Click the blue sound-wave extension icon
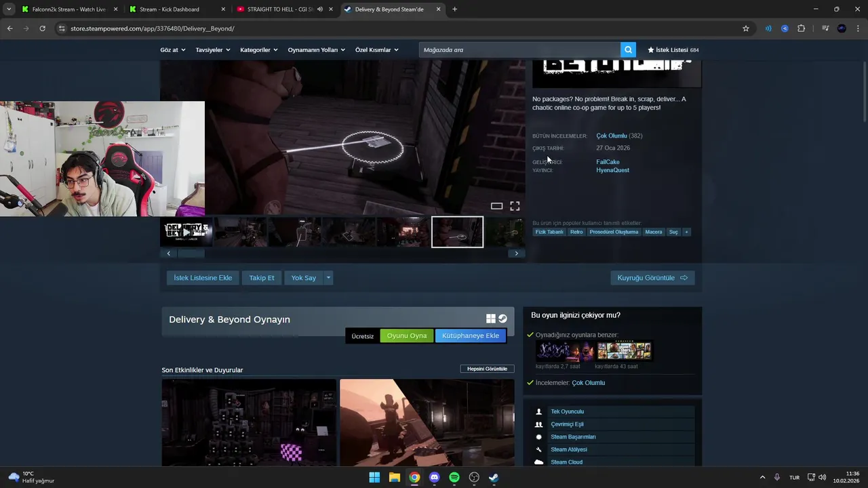868x488 pixels. pyautogui.click(x=768, y=28)
